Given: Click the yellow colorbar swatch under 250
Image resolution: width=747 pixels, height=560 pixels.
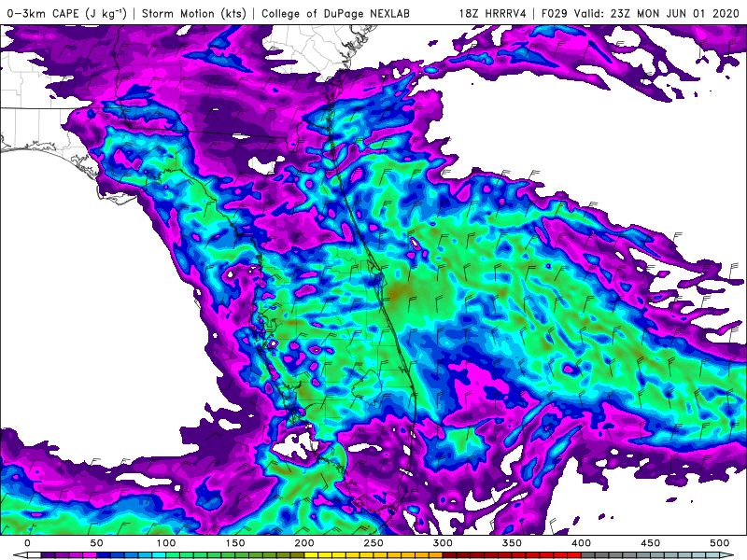Looking at the screenshot, I should point(366,555).
